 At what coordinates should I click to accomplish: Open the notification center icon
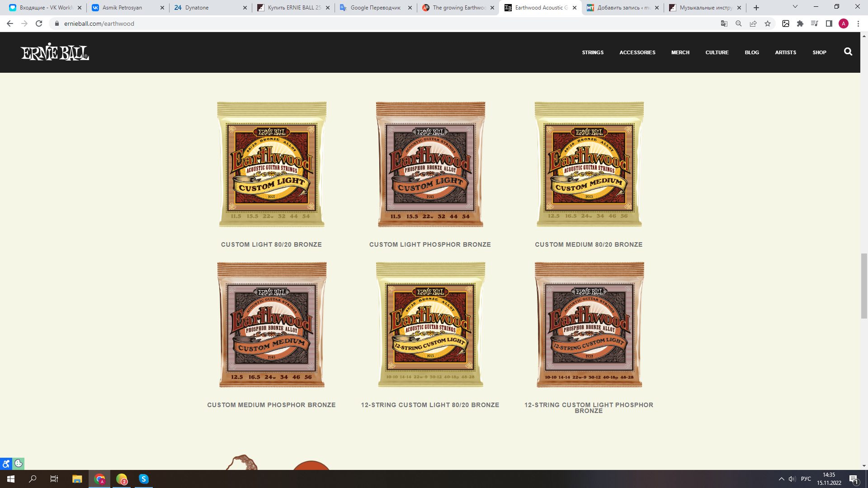pyautogui.click(x=854, y=479)
